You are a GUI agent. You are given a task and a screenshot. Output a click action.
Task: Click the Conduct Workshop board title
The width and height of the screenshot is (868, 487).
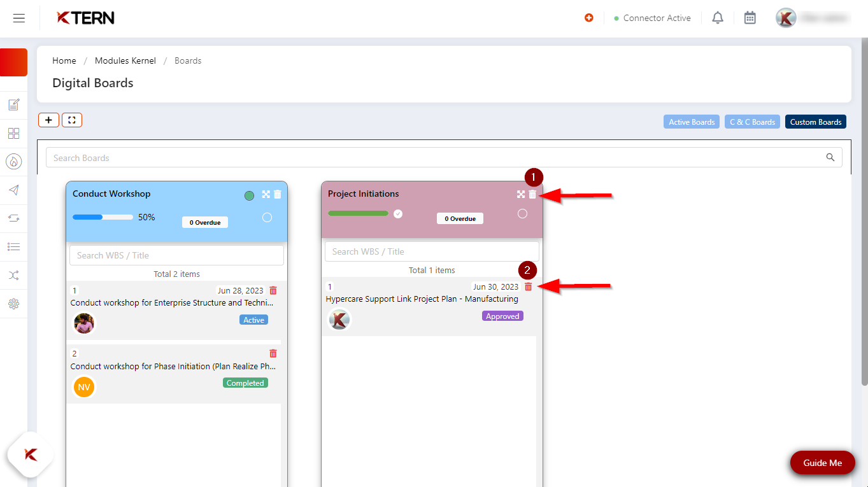pyautogui.click(x=111, y=194)
